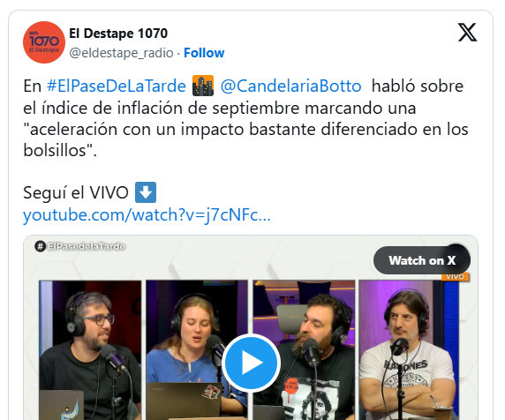Open the youtube.com/watch link
Screen dimensions: 505x420
point(147,215)
